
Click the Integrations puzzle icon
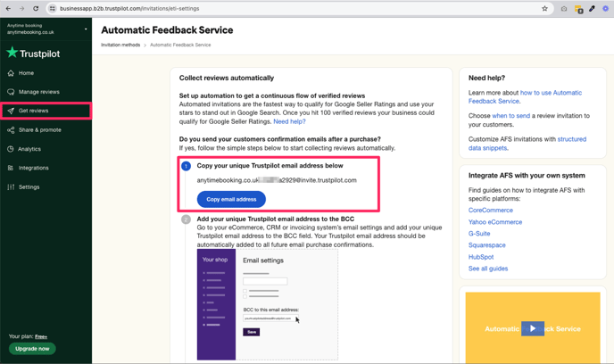point(11,168)
